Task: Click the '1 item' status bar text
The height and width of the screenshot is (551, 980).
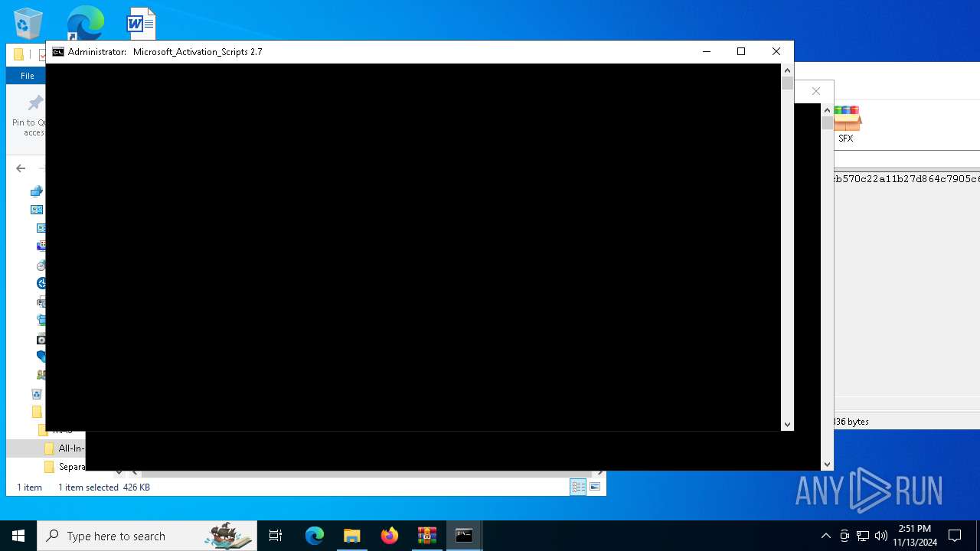Action: tap(30, 487)
